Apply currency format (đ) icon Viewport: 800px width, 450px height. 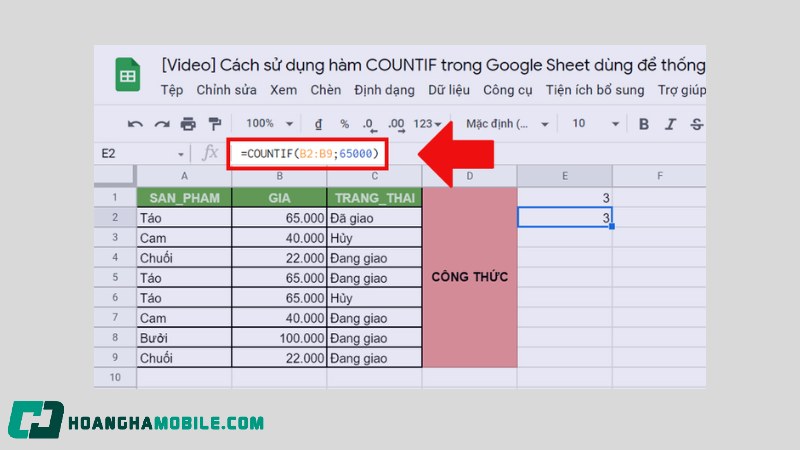(x=318, y=124)
